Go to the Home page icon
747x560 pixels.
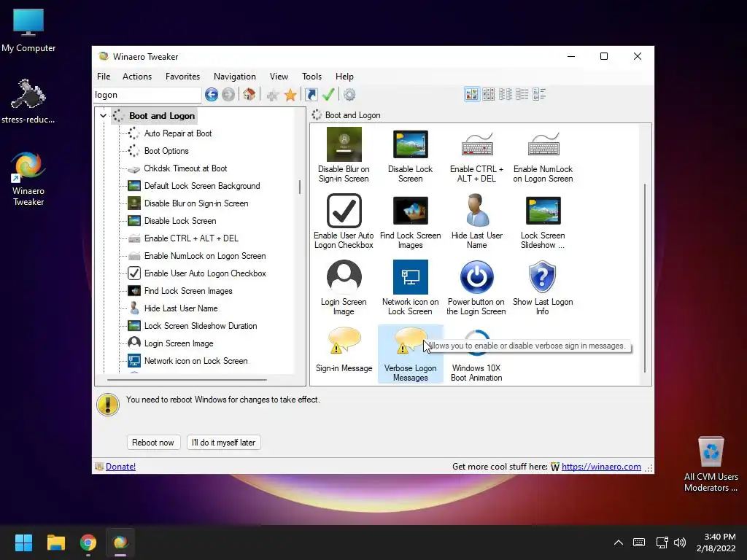coord(249,95)
